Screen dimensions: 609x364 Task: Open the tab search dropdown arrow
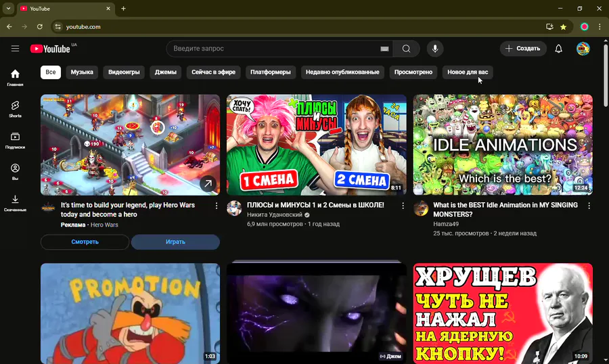coord(8,8)
